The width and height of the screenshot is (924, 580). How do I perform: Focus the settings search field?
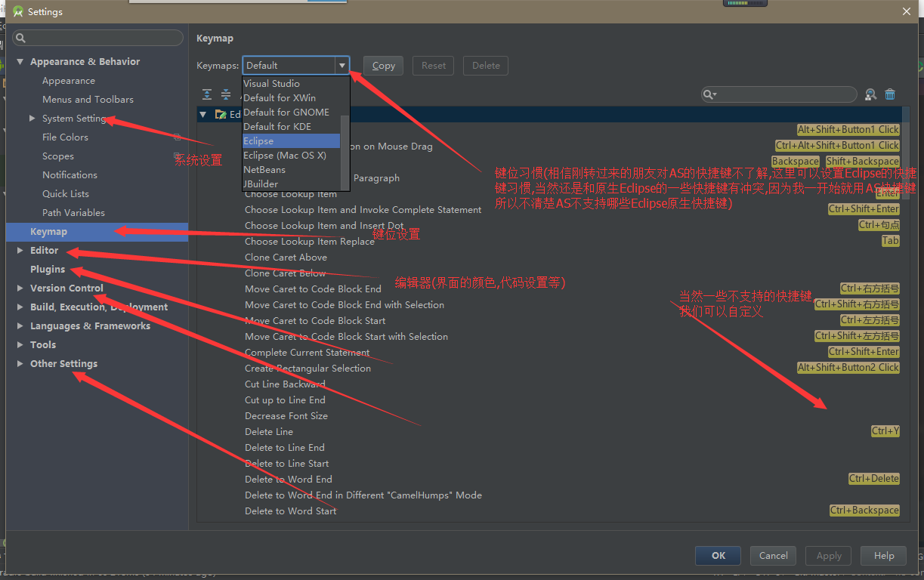click(98, 38)
